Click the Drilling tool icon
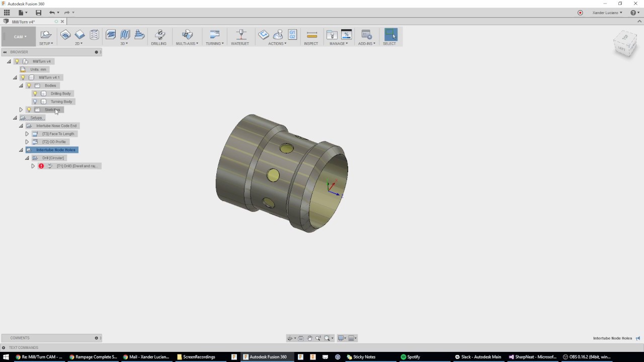Image resolution: width=644 pixels, height=362 pixels. tap(159, 34)
